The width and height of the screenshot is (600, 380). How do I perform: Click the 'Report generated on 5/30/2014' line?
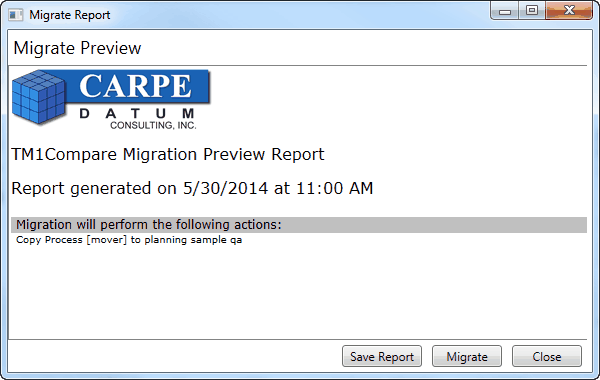tap(192, 188)
